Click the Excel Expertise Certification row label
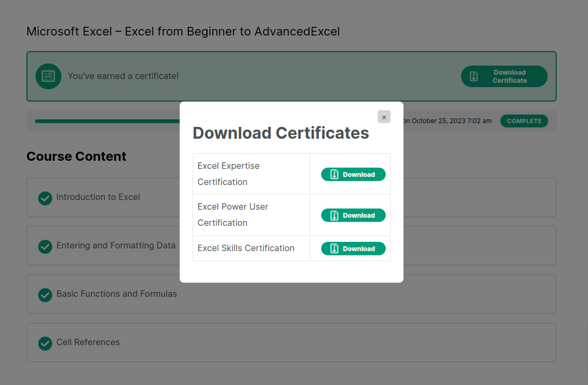588x385 pixels. [228, 174]
